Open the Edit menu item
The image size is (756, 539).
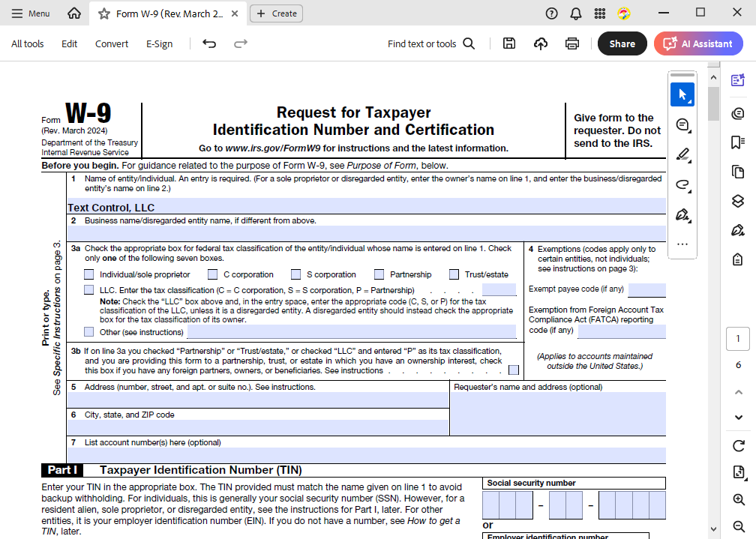(70, 44)
